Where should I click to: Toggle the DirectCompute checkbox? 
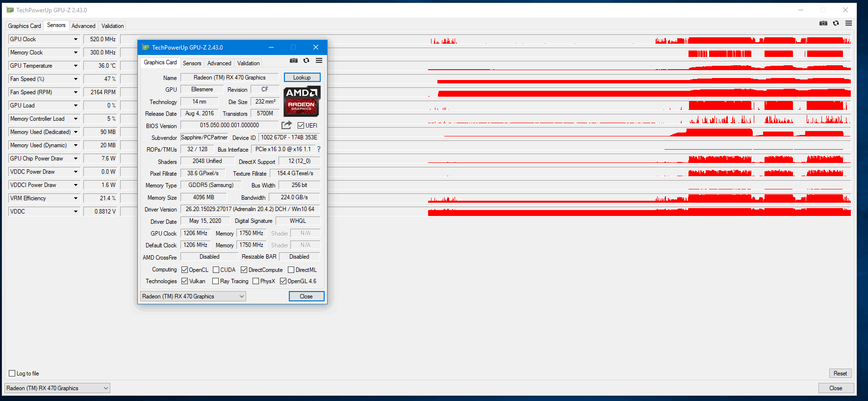point(244,270)
